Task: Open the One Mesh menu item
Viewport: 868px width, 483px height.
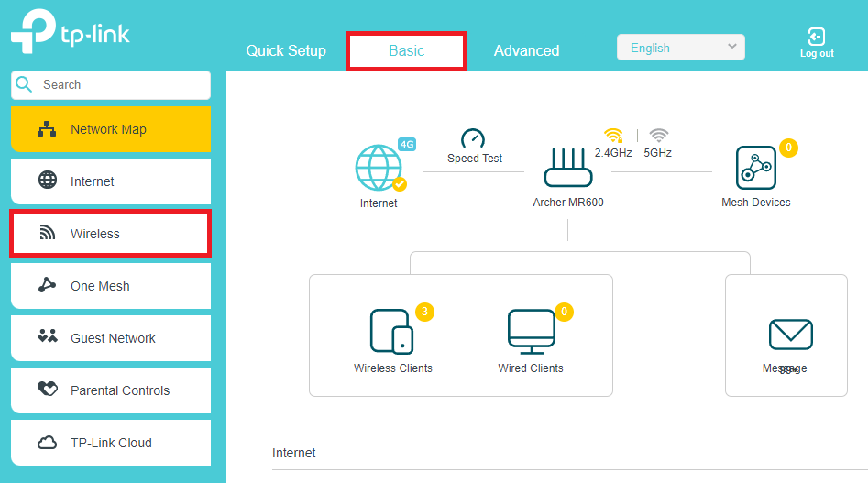Action: coord(111,285)
